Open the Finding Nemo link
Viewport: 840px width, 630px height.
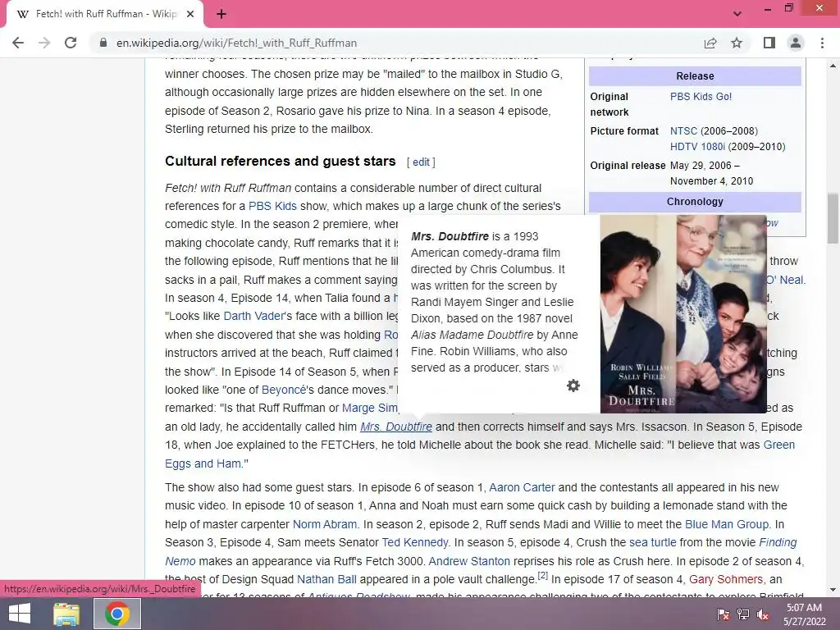coord(778,543)
